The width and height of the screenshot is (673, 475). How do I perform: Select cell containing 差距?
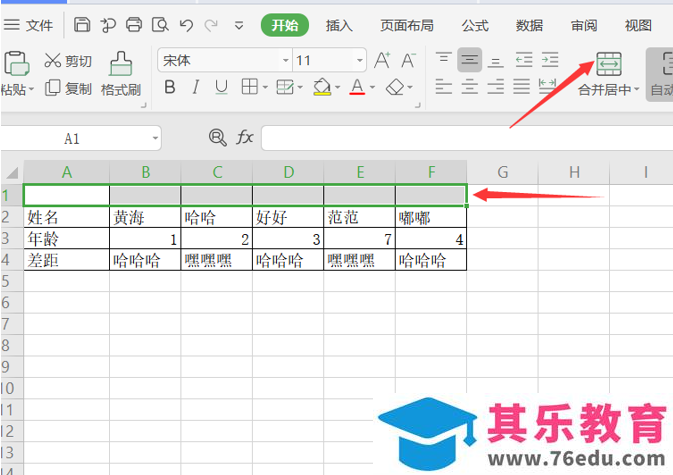coord(67,260)
